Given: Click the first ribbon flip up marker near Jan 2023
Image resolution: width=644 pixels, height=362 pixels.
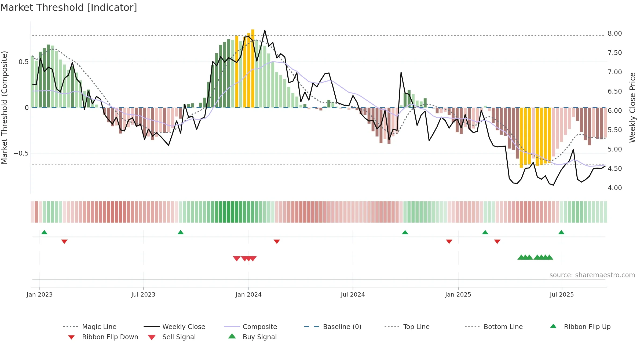Looking at the screenshot, I should pyautogui.click(x=44, y=232).
